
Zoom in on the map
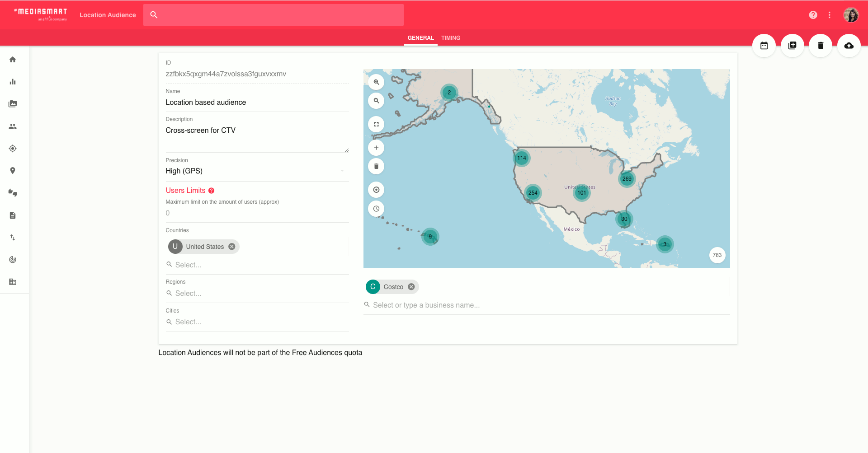coord(376,82)
